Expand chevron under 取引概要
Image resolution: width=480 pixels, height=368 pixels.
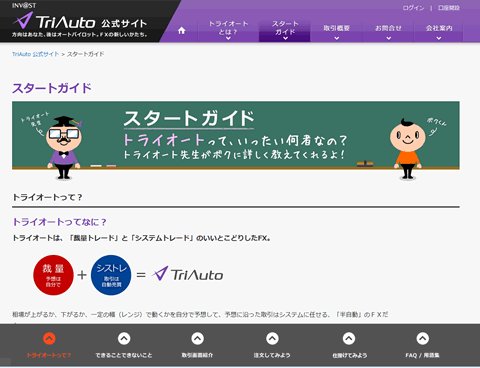pos(337,38)
